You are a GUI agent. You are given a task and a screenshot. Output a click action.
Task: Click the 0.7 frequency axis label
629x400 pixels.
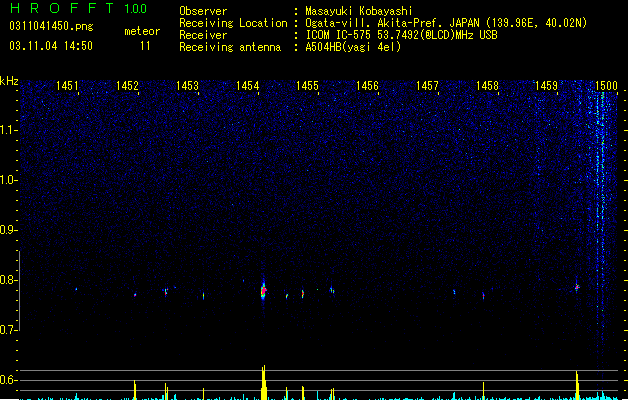(8, 330)
